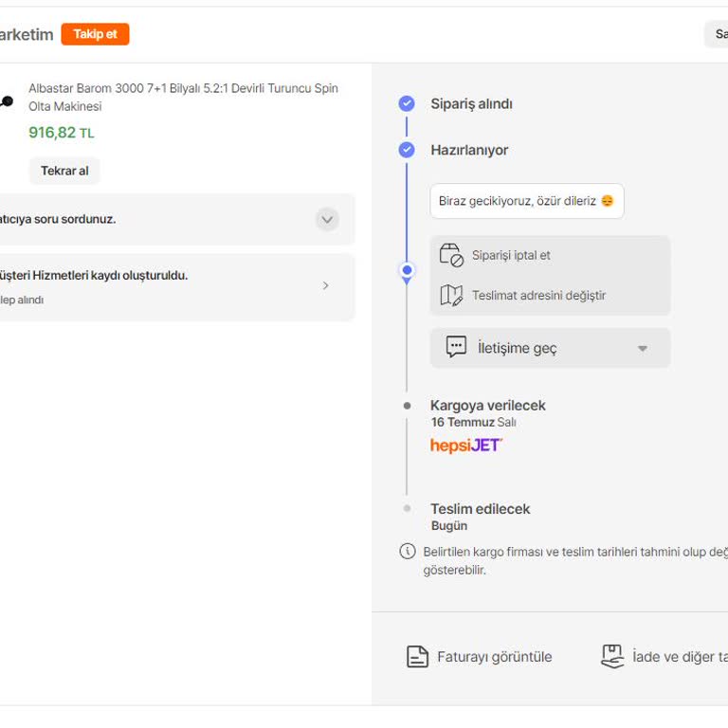Click the orange Takip et button
Screen dimensions: 728x728
click(95, 34)
